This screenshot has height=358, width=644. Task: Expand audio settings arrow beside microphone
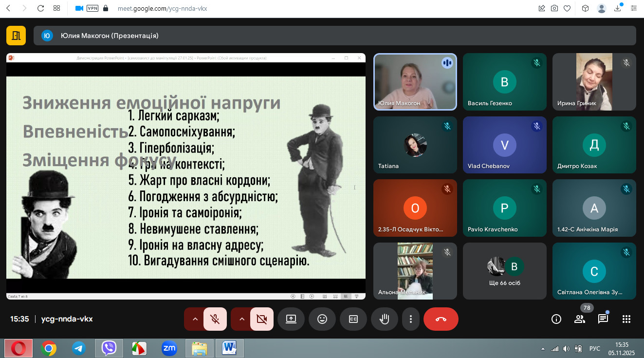coord(195,319)
